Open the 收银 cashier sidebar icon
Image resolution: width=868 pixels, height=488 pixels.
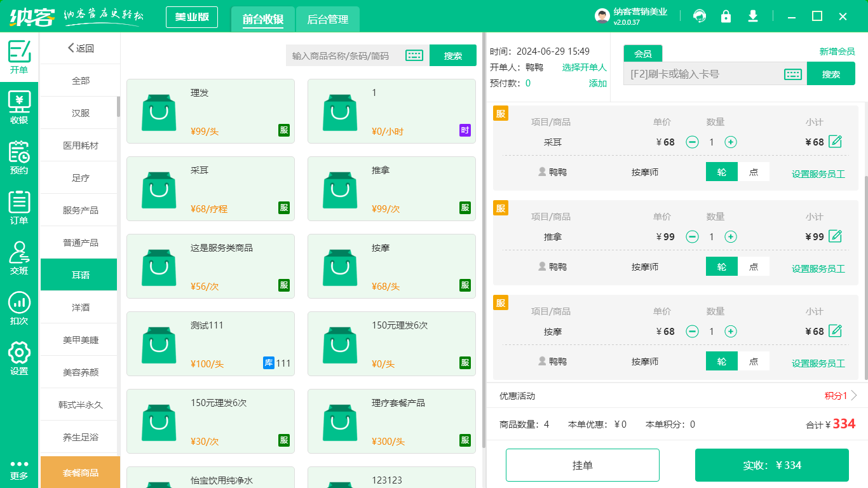19,108
